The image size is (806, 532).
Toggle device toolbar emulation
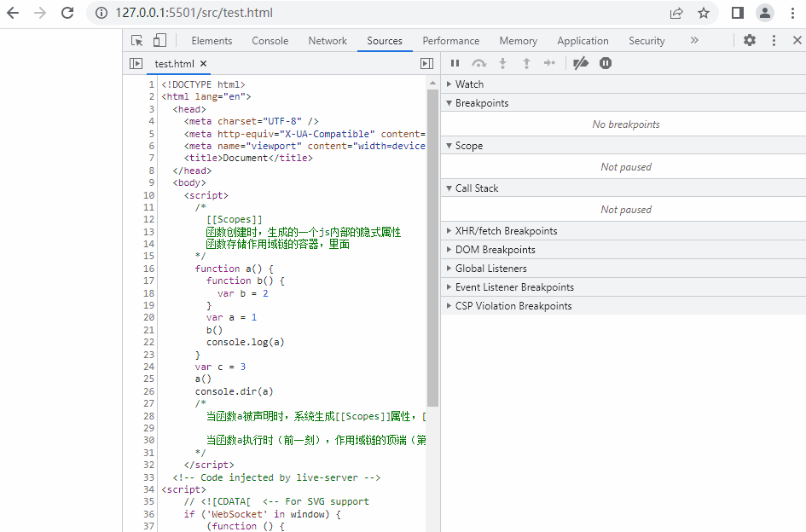point(159,41)
